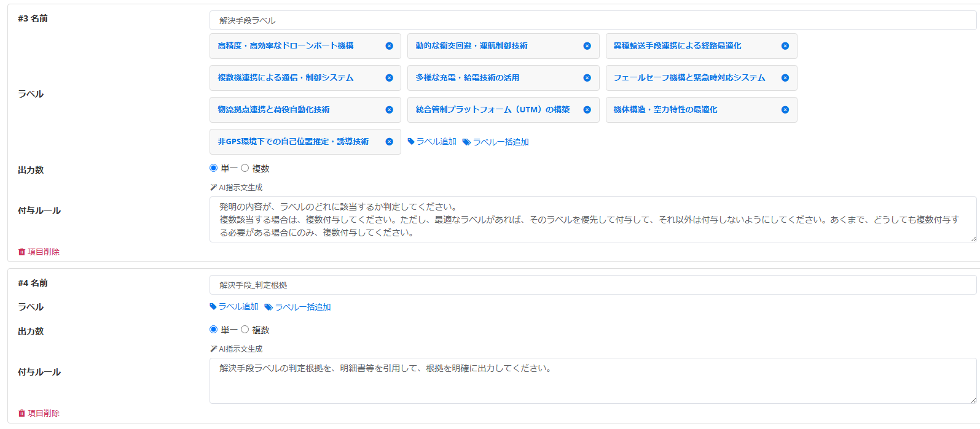Image resolution: width=980 pixels, height=429 pixels.
Task: Delete item #3 with 項目削除
Action: (x=39, y=252)
